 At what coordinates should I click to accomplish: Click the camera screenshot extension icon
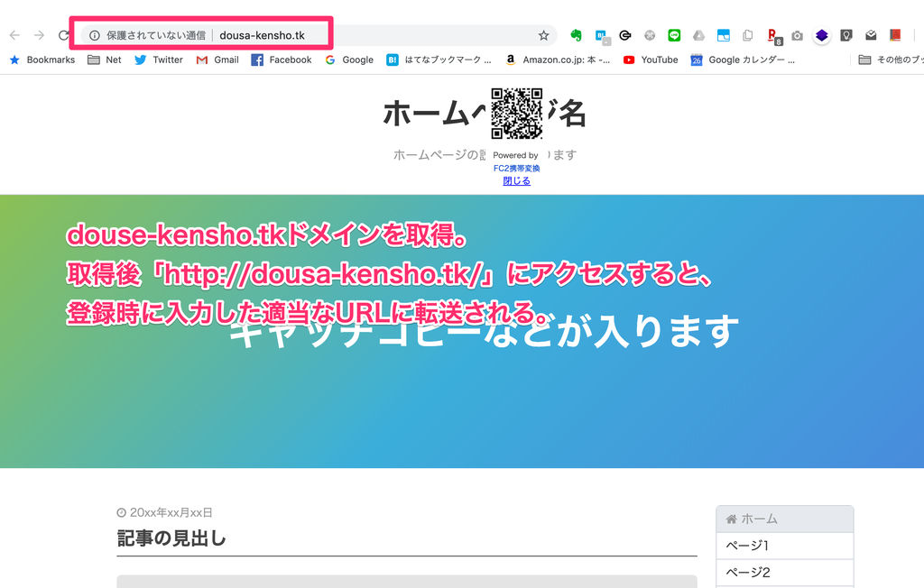[797, 33]
